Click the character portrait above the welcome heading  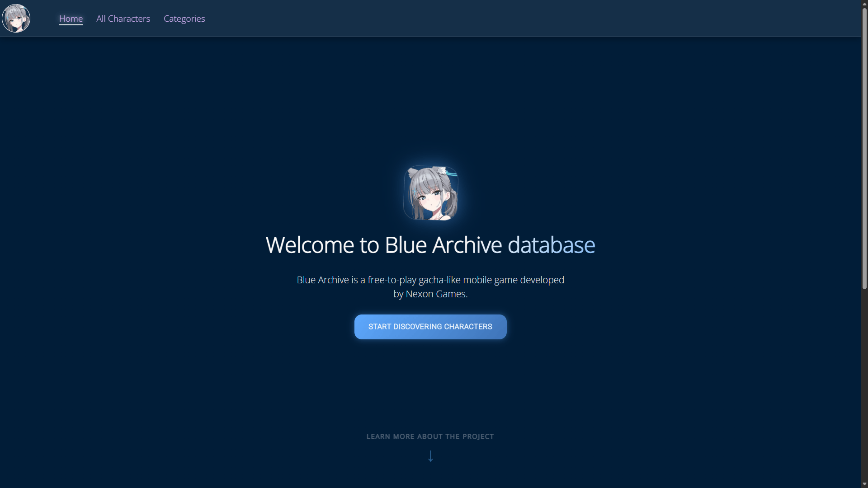[x=431, y=193]
